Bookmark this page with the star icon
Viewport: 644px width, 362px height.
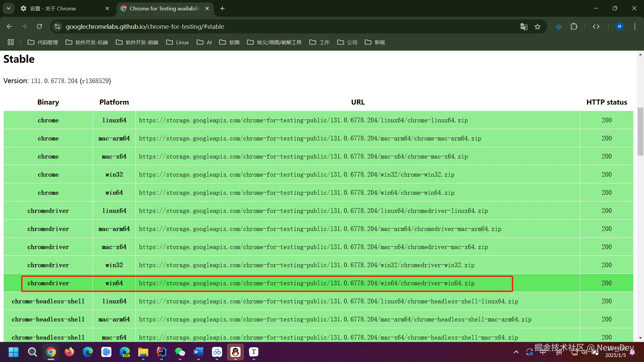[538, 27]
